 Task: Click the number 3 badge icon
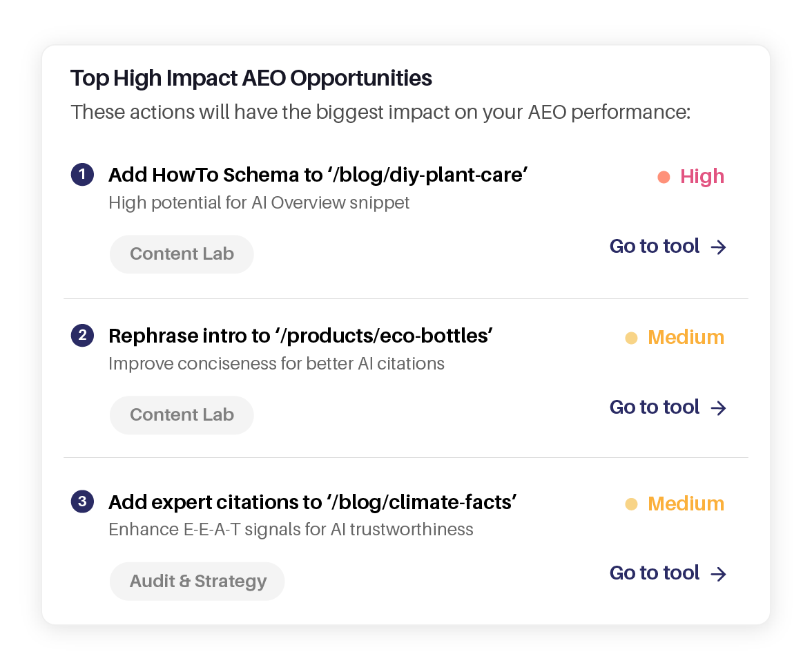point(82,501)
